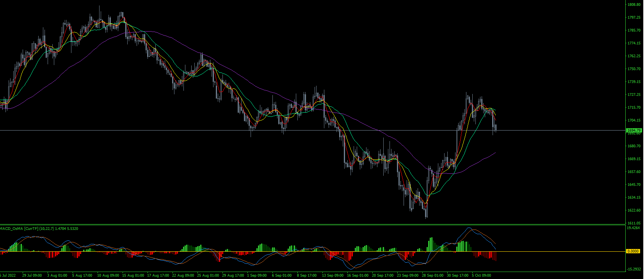Click the 1611.05 price scale label
The image size is (644, 279).
[634, 223]
